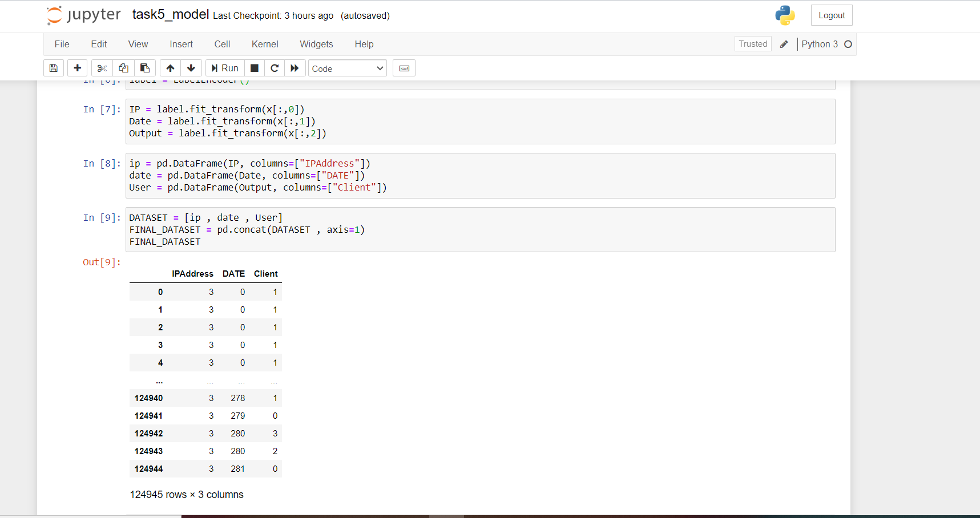Click the Jupyter logo to go home
980x518 pixels.
click(x=83, y=15)
